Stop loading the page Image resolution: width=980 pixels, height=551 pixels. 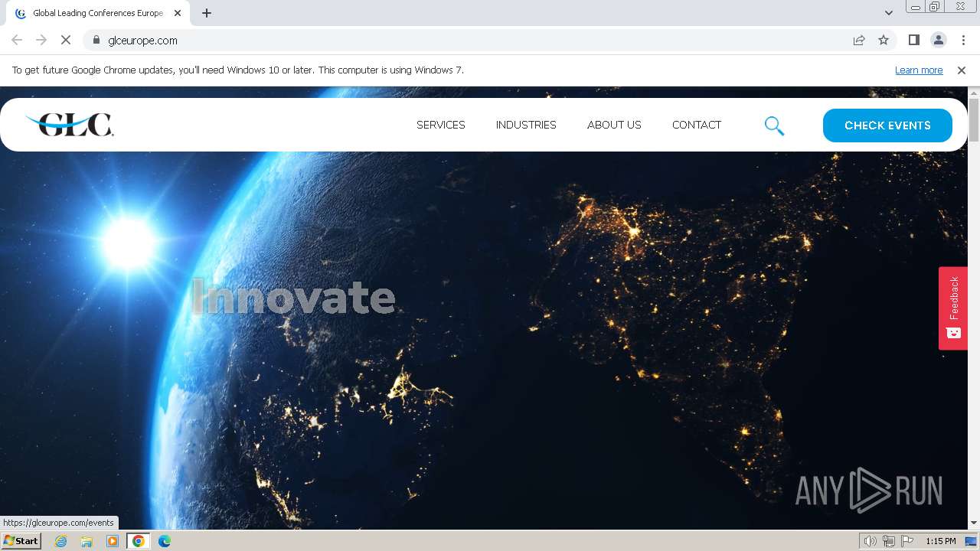(66, 40)
